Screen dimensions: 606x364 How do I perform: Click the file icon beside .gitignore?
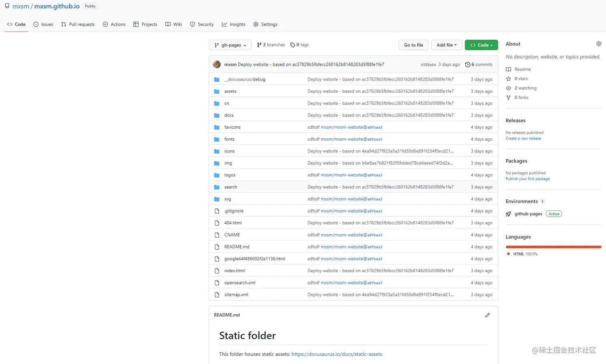pos(217,211)
